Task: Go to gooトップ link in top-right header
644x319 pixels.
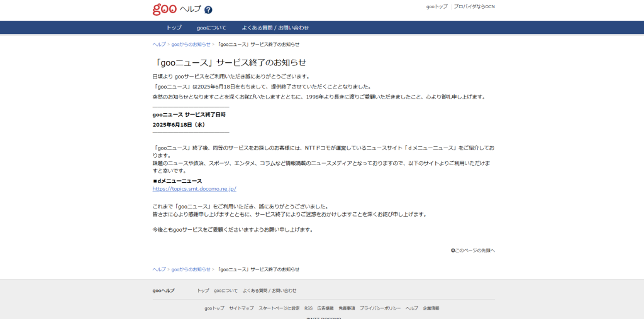Action: (436, 6)
